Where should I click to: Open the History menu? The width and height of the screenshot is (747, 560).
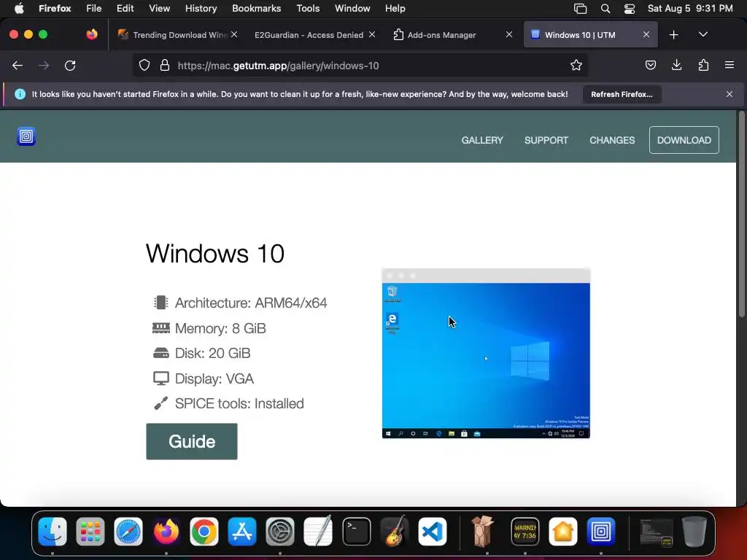[201, 9]
